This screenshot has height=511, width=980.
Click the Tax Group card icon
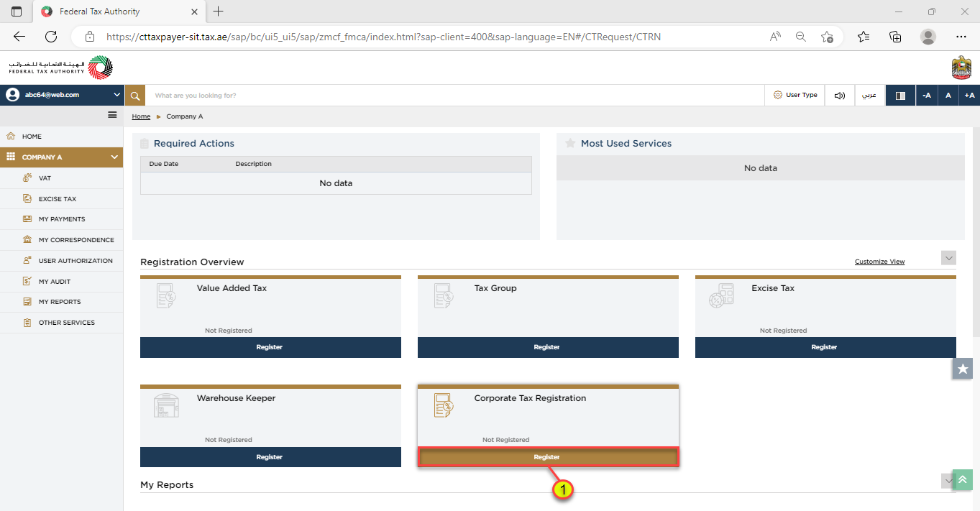(444, 296)
